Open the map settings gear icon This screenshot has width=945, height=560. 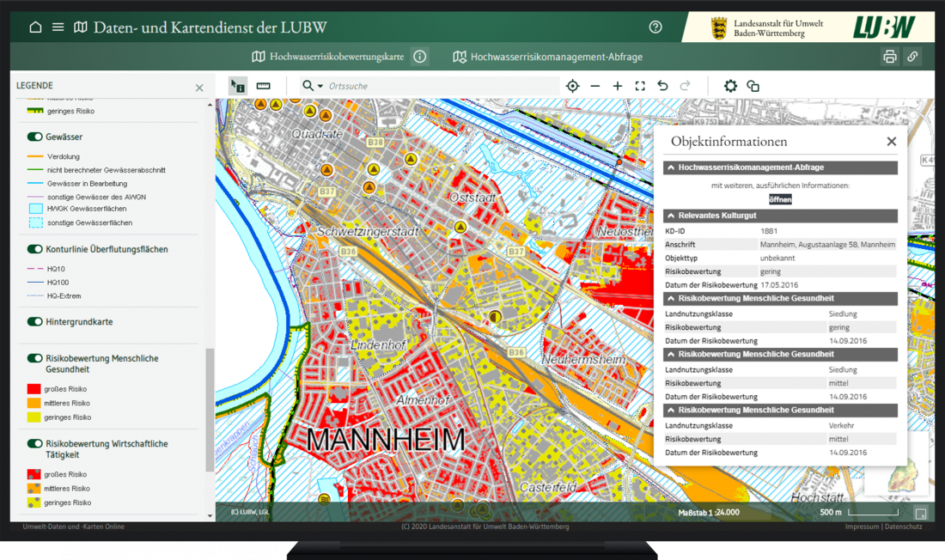pos(729,86)
